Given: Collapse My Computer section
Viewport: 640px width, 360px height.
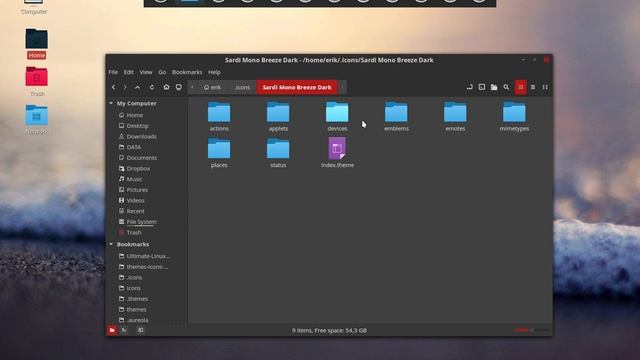Looking at the screenshot, I should [111, 103].
